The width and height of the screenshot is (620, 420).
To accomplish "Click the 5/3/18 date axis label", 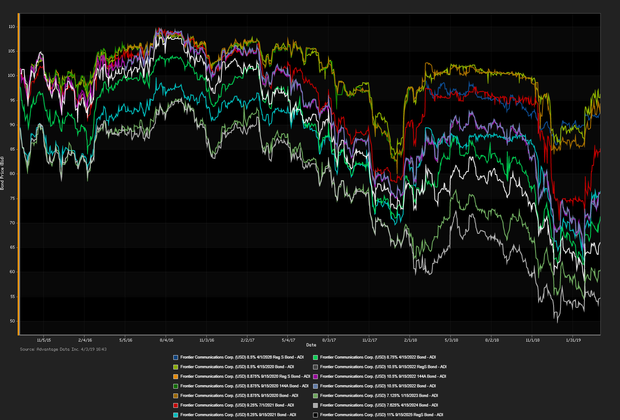I will click(x=451, y=340).
